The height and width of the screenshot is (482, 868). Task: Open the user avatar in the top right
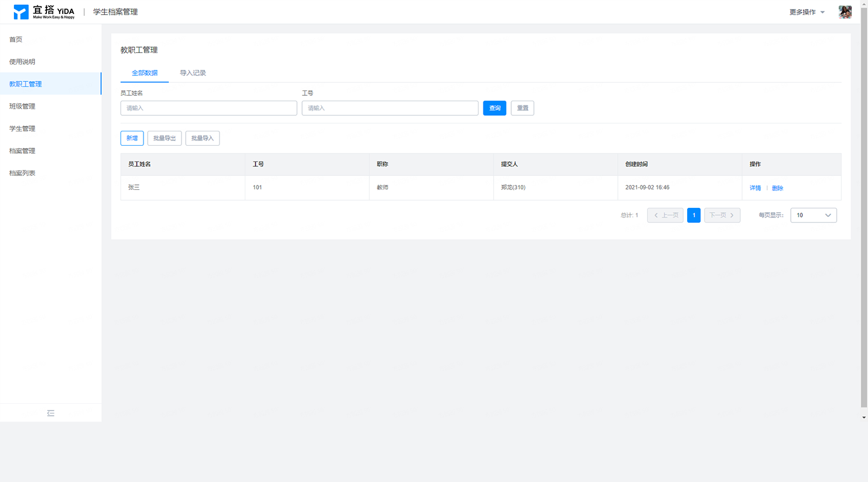tap(845, 12)
